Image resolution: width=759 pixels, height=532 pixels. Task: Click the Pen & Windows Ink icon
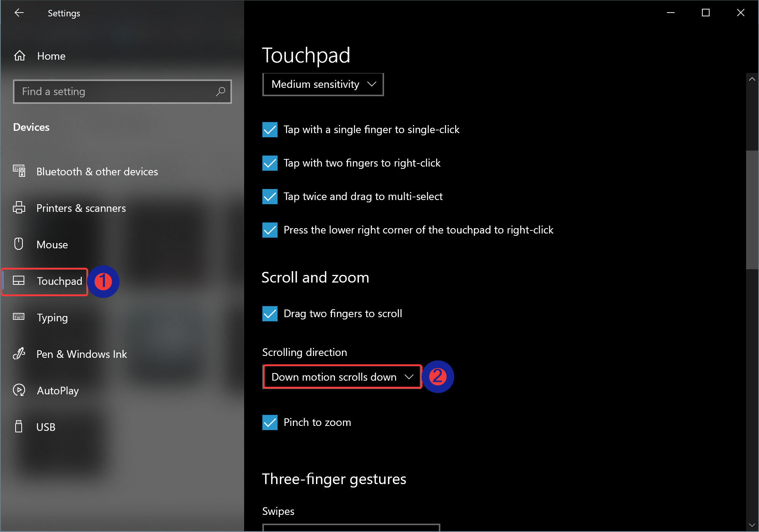click(x=20, y=353)
